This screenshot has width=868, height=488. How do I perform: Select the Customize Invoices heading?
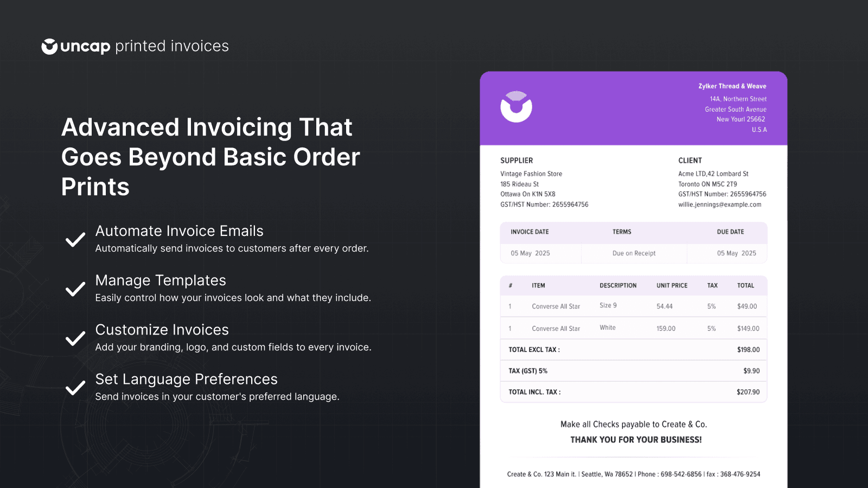[x=162, y=330]
